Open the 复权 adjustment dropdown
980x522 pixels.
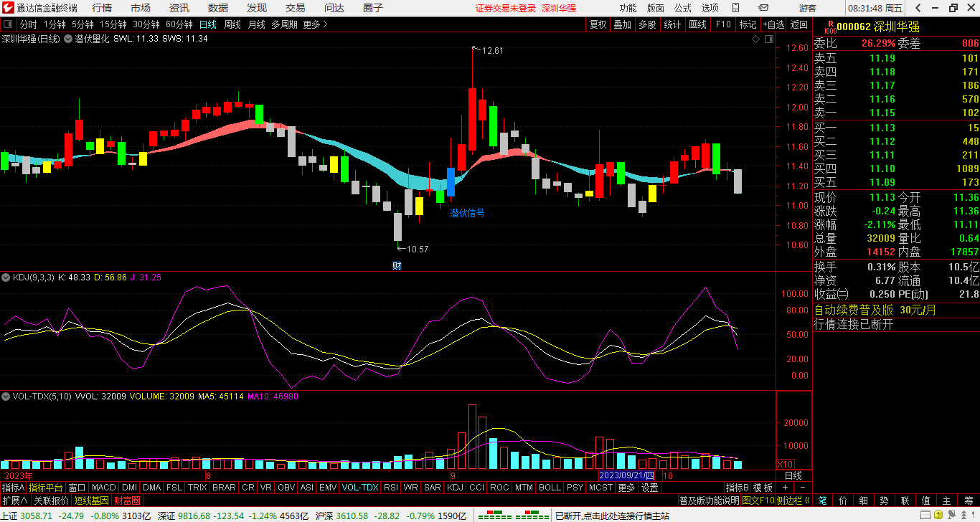click(598, 24)
